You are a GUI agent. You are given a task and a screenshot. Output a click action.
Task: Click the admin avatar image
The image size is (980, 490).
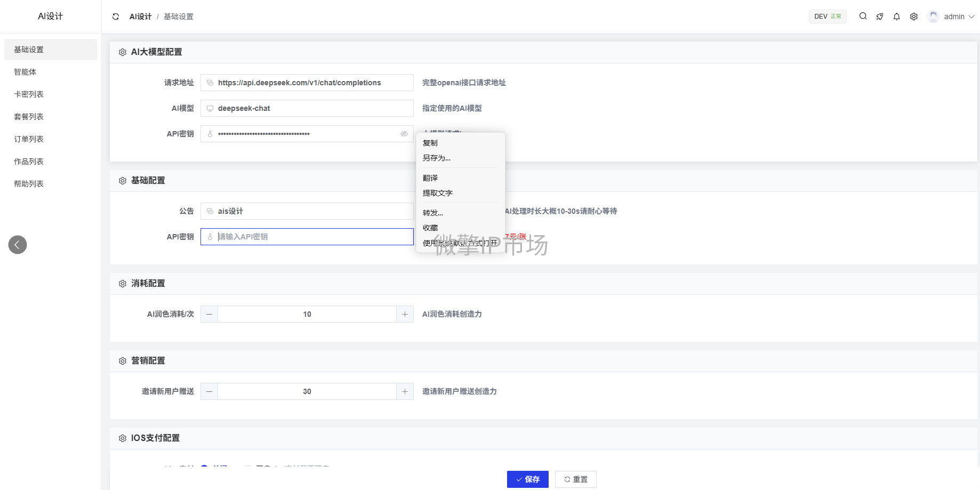coord(933,17)
